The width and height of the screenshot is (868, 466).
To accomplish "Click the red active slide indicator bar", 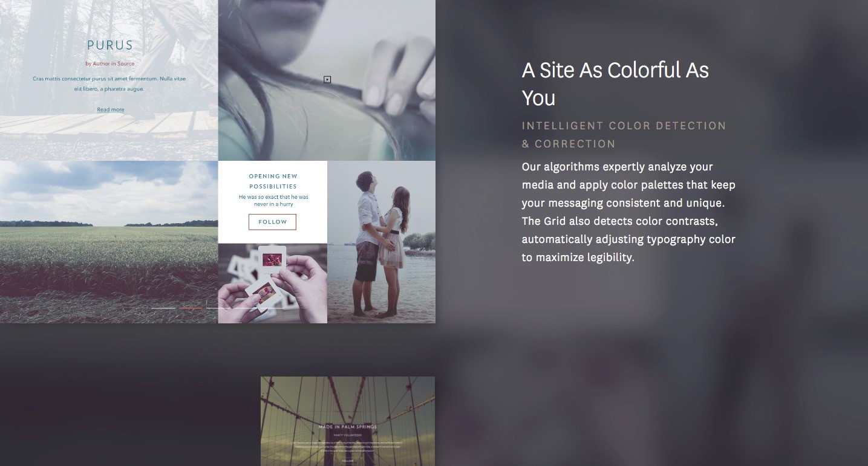I will 191,308.
